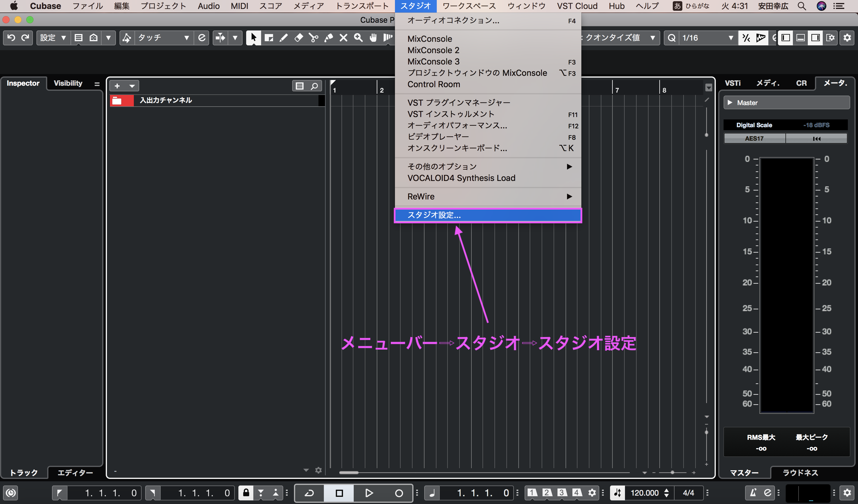Select the Eraser tool
858x504 pixels.
point(299,38)
